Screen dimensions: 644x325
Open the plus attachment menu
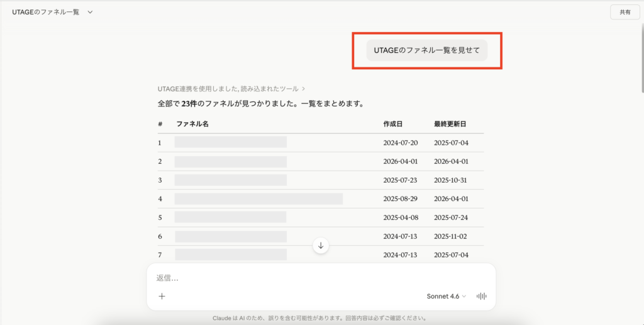(x=162, y=296)
